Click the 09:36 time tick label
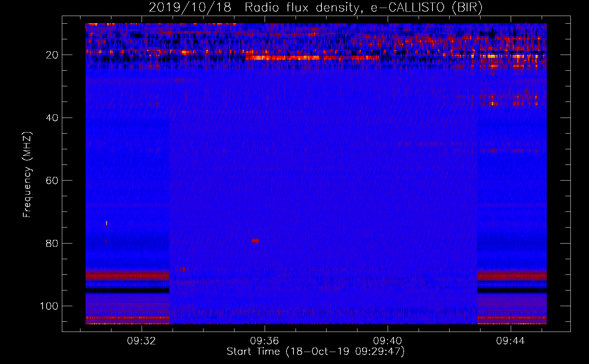Image resolution: width=589 pixels, height=364 pixels. tap(265, 341)
